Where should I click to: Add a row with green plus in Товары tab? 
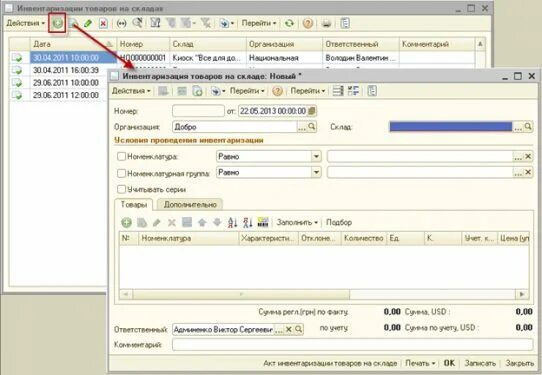[127, 223]
